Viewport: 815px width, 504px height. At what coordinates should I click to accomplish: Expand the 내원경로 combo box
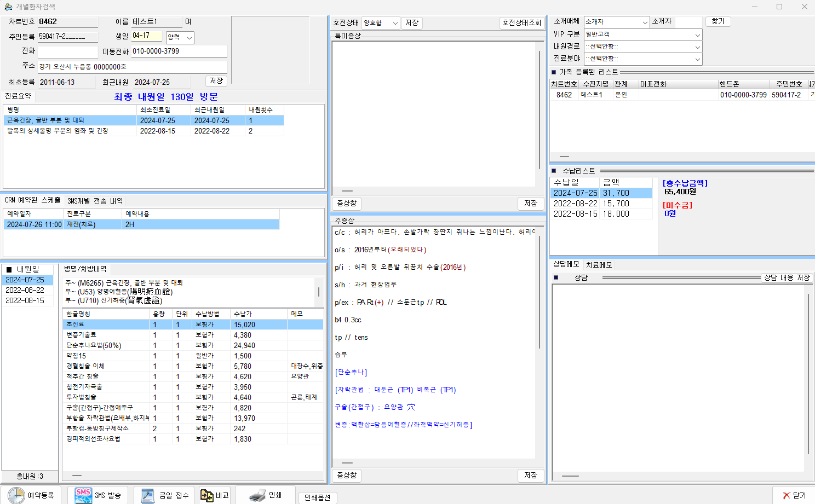pyautogui.click(x=697, y=47)
